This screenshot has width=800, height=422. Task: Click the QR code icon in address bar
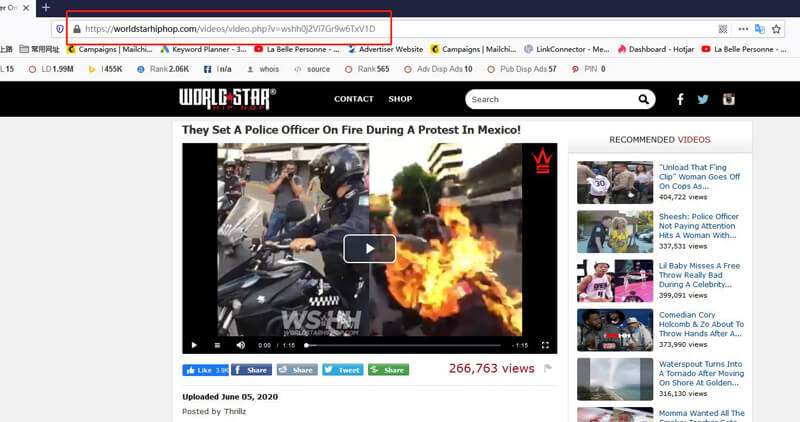coord(722,29)
